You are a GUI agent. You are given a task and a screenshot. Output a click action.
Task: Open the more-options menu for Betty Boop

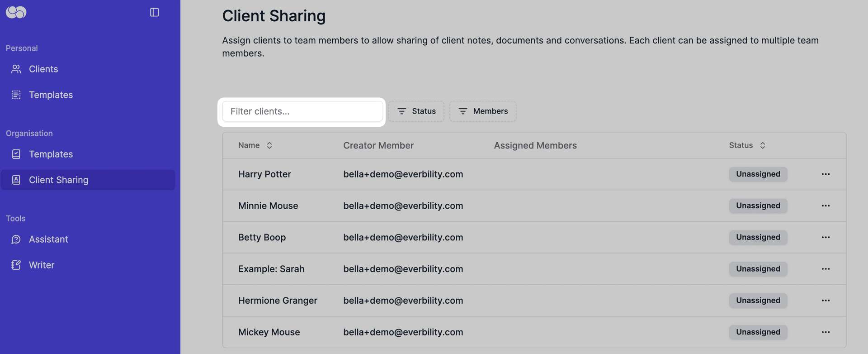tap(826, 238)
